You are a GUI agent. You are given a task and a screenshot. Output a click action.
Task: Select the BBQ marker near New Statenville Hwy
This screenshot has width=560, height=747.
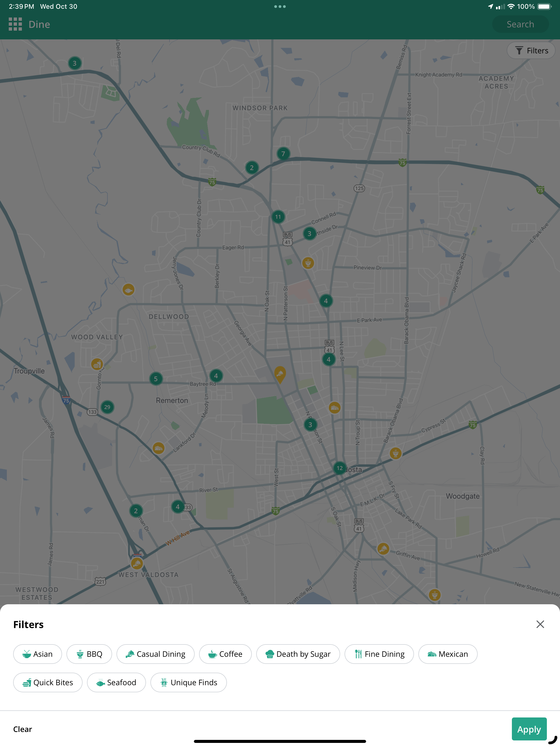[435, 595]
